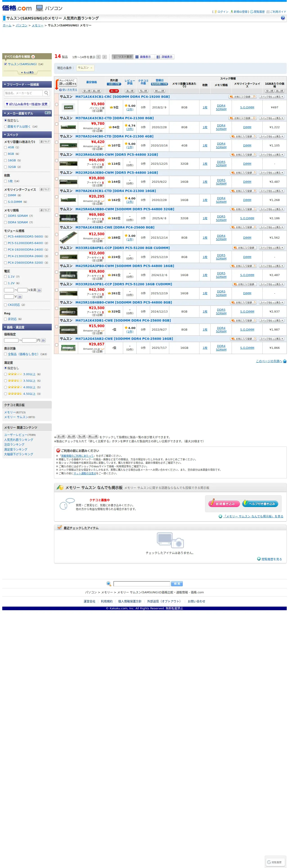Submit the price range with arrows button

click(43, 341)
